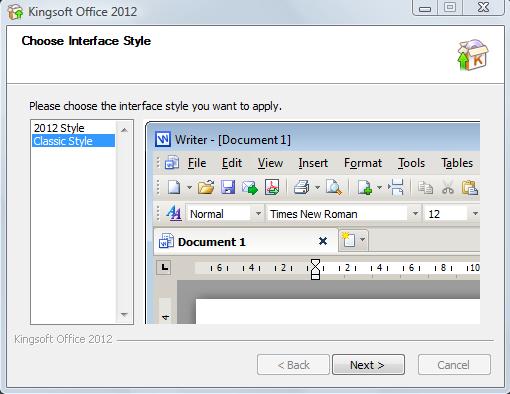Click the Paste clipboard icon in preview

pos(470,188)
